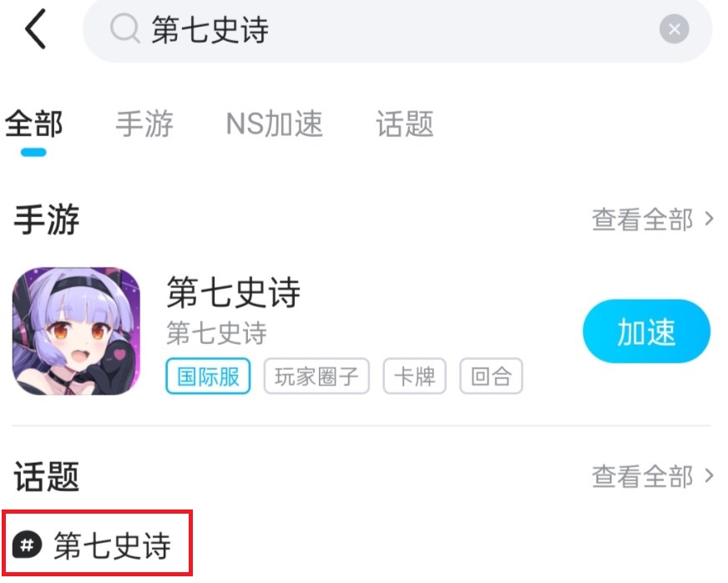This screenshot has height=583, width=728.
Task: Tap the 玩家圈子 tag
Action: coord(316,376)
